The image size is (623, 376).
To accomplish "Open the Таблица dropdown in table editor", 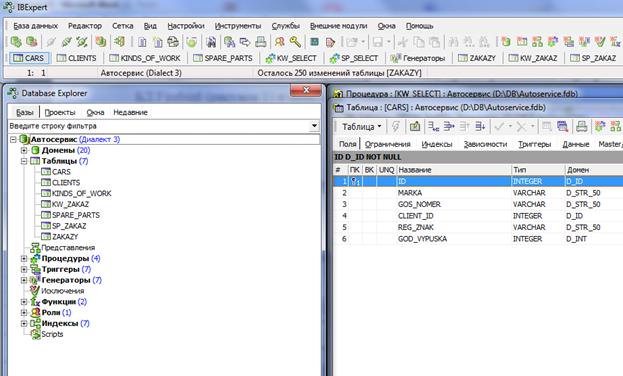I will (x=362, y=126).
